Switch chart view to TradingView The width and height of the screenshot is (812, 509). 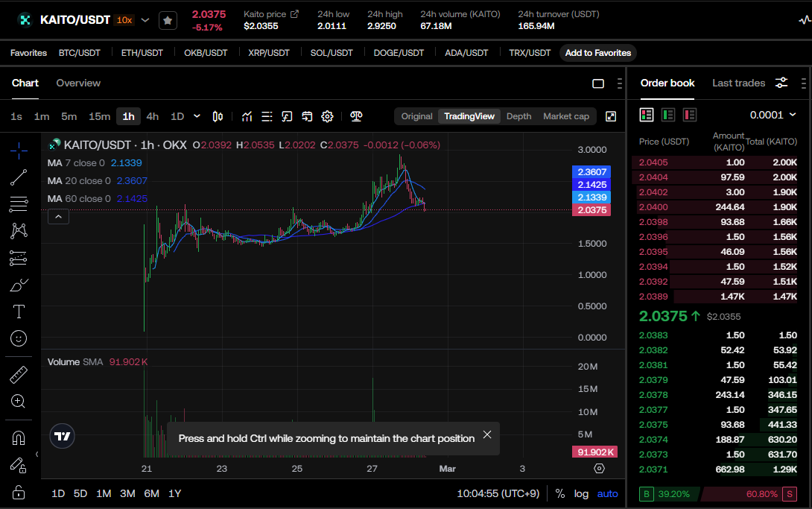469,116
